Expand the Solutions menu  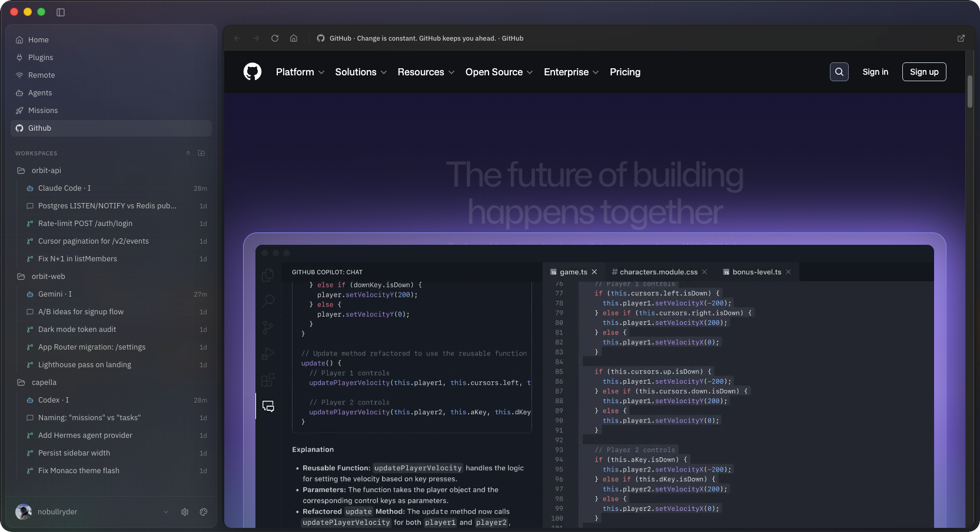pyautogui.click(x=361, y=72)
